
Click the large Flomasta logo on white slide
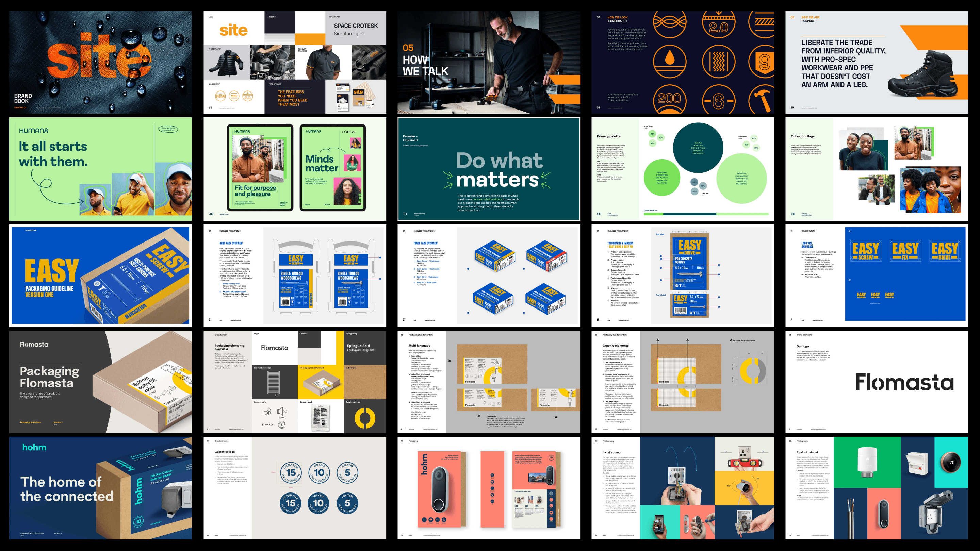pyautogui.click(x=904, y=382)
